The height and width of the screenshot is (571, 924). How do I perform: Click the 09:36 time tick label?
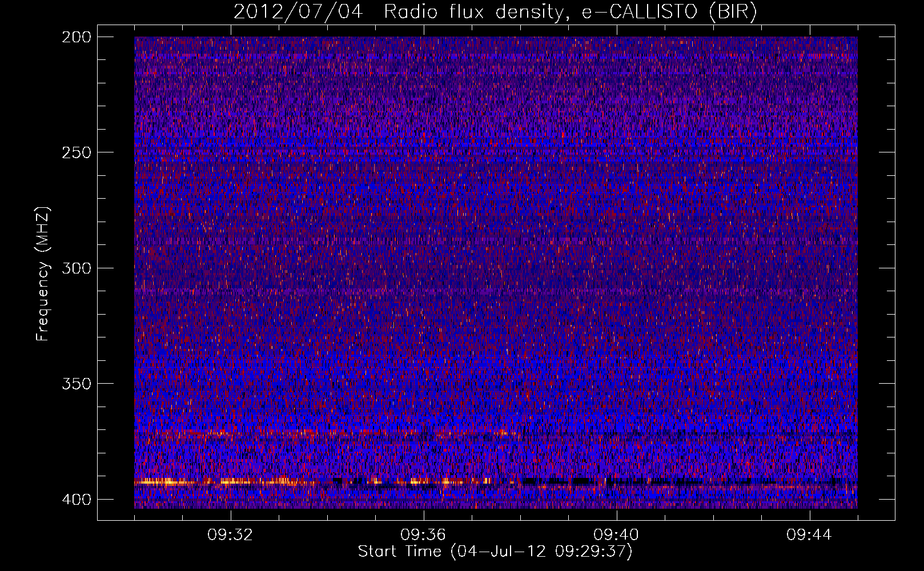[423, 535]
